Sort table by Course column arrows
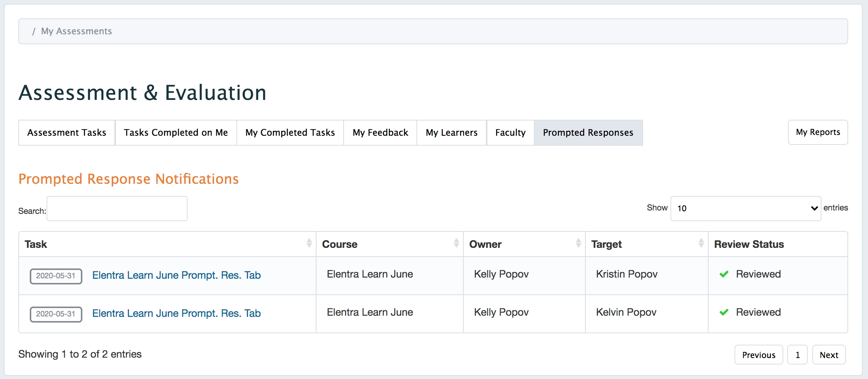 (456, 243)
